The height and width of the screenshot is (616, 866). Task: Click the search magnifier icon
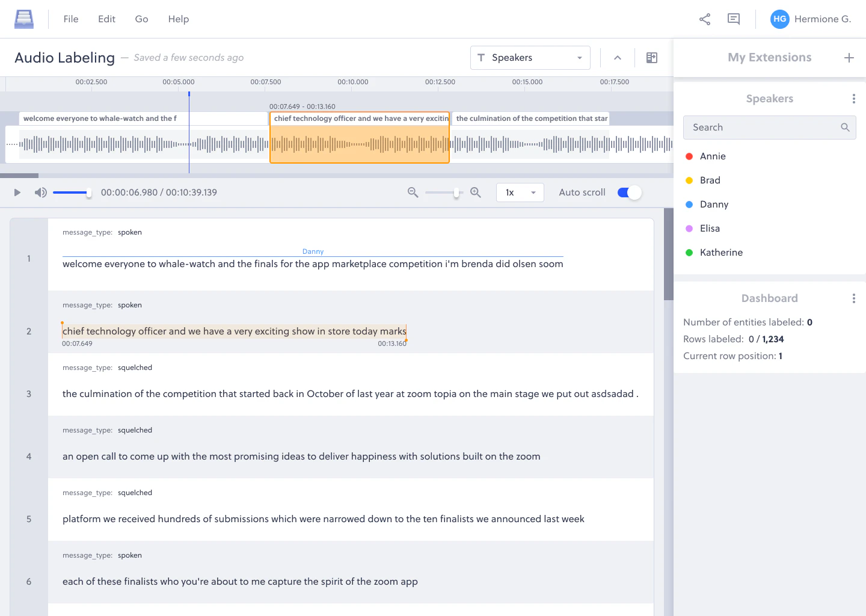[x=845, y=128]
